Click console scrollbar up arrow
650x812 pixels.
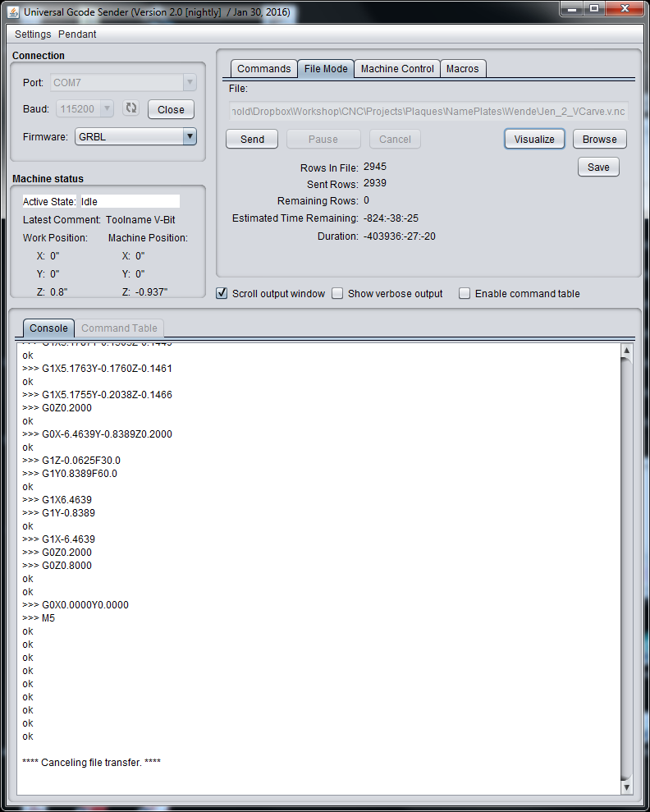[626, 351]
